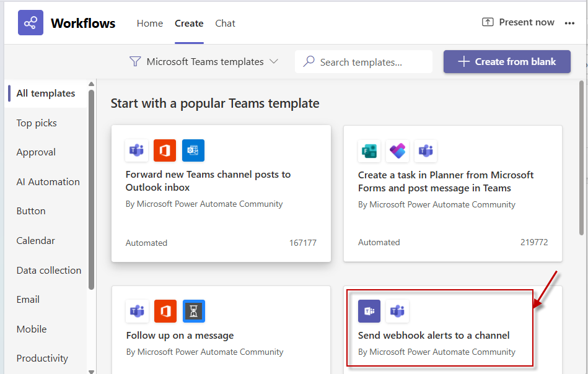Click the Workflows app logo icon

click(x=30, y=23)
